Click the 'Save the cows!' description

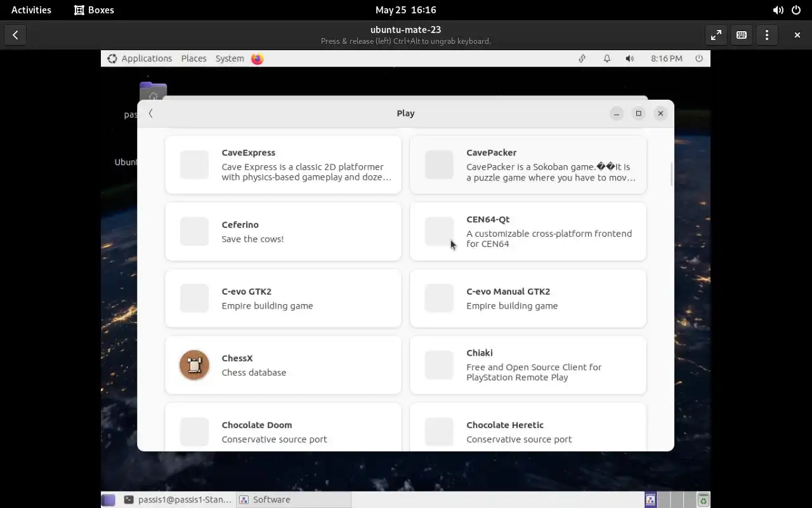click(x=252, y=239)
